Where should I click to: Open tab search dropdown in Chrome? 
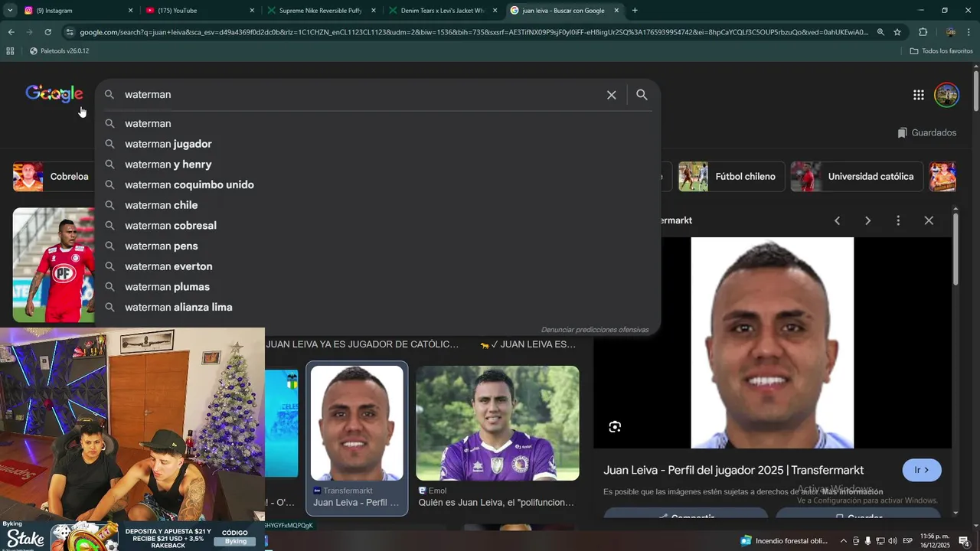click(10, 11)
